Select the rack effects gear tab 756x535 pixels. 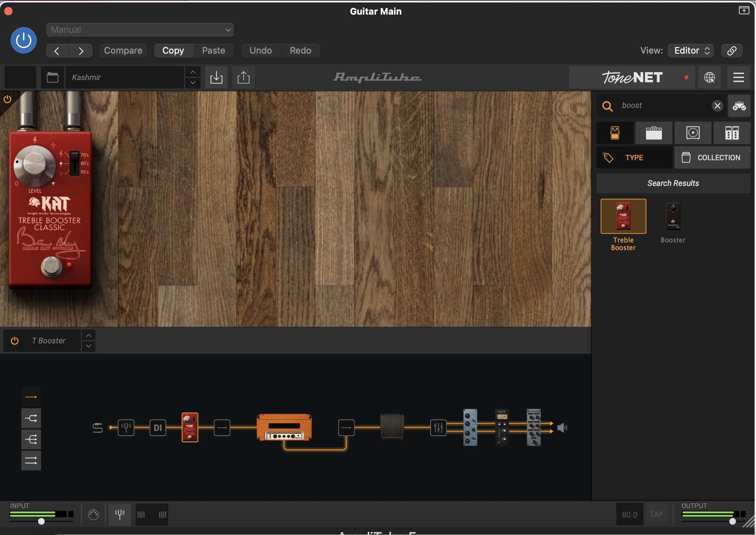point(732,133)
